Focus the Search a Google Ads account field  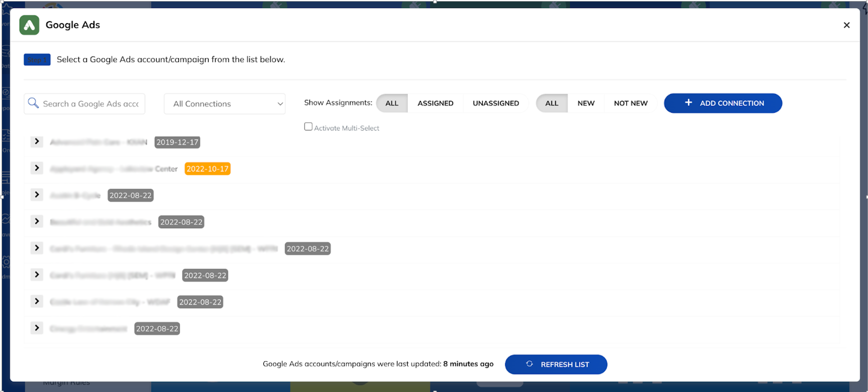(85, 104)
